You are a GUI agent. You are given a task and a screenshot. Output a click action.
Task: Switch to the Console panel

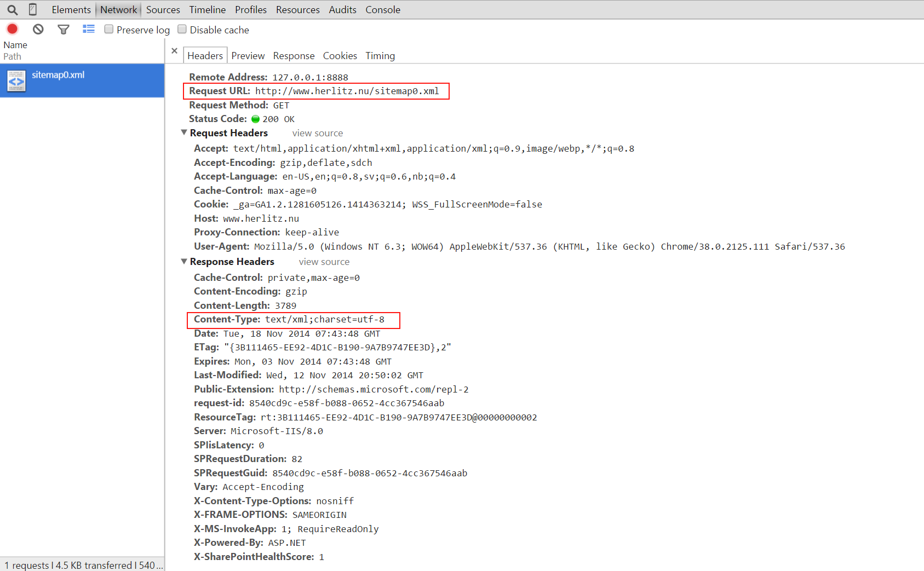coord(382,10)
